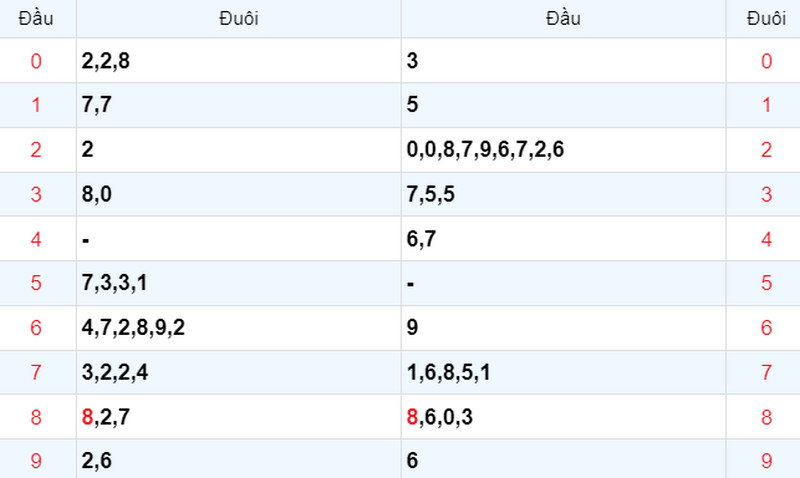Click the cell showing 7,5,5
The width and height of the screenshot is (800, 478).
[563, 194]
